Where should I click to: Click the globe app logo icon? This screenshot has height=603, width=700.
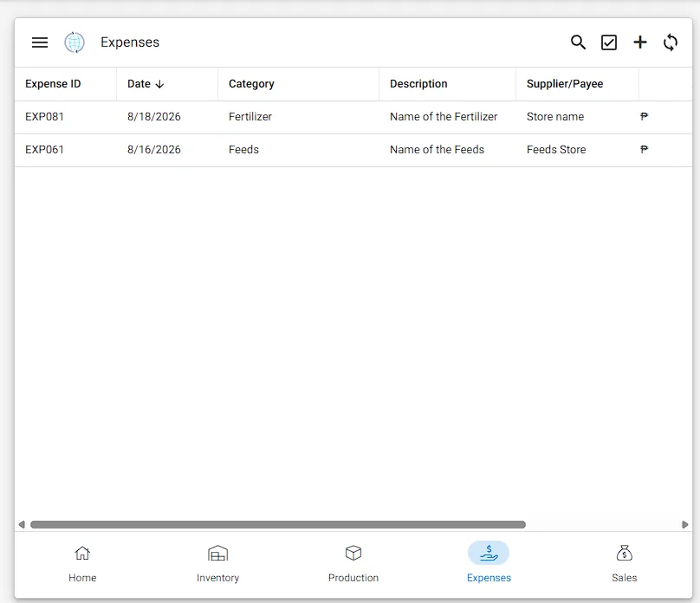point(75,42)
